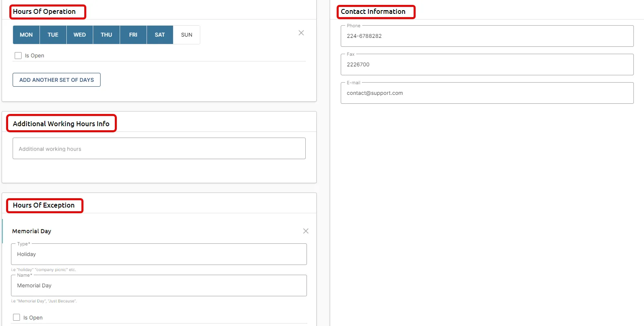Click the Contact Information heading

pyautogui.click(x=373, y=11)
